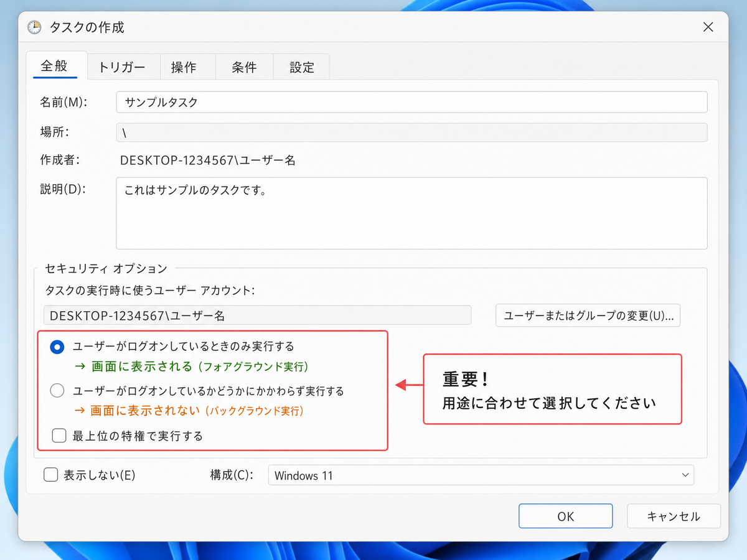
Task: Click the 説明(D) description text box
Action: [411, 213]
